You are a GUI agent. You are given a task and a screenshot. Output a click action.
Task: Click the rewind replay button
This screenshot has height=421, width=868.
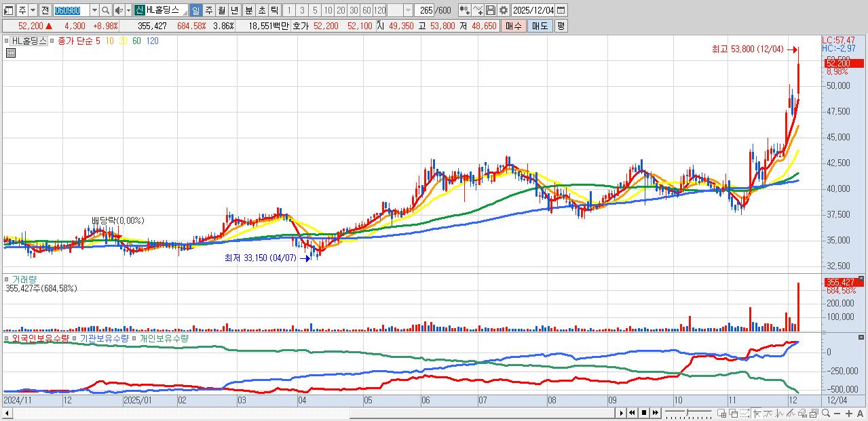tap(632, 413)
